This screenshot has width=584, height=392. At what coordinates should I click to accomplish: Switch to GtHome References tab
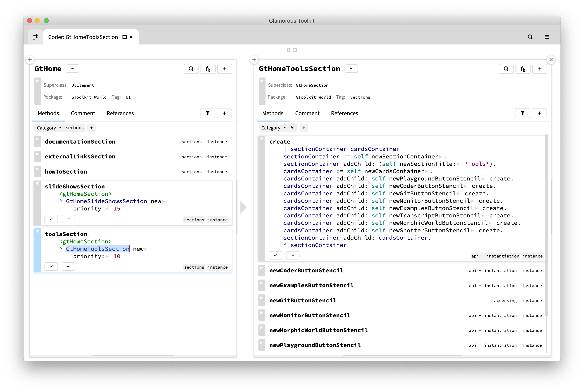tap(120, 113)
